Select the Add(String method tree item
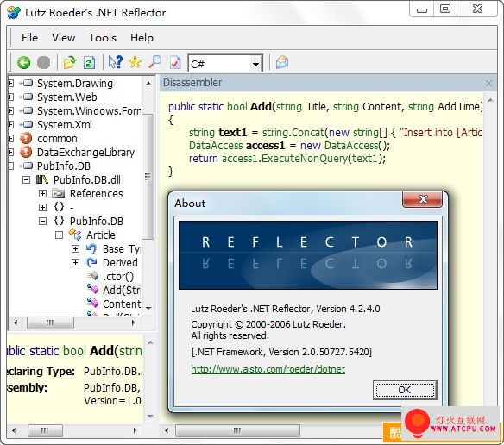Viewport: 504px width, 445px height. pos(122,291)
